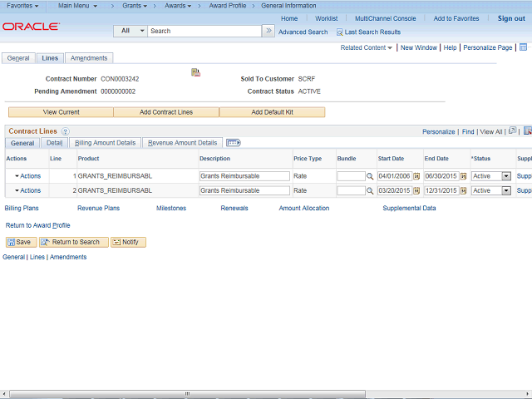Image resolution: width=532 pixels, height=399 pixels.
Task: Click Bundle lookup magnifier on line 1
Action: click(370, 176)
